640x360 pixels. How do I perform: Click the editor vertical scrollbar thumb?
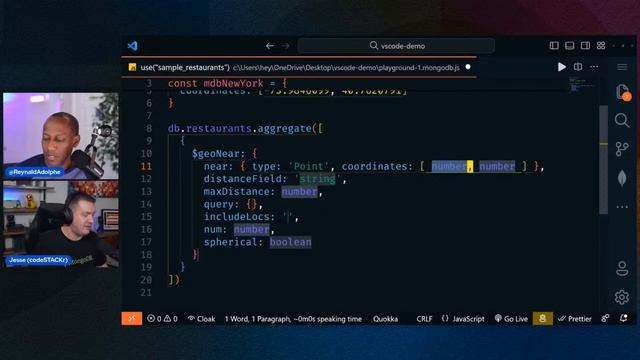tap(603, 159)
